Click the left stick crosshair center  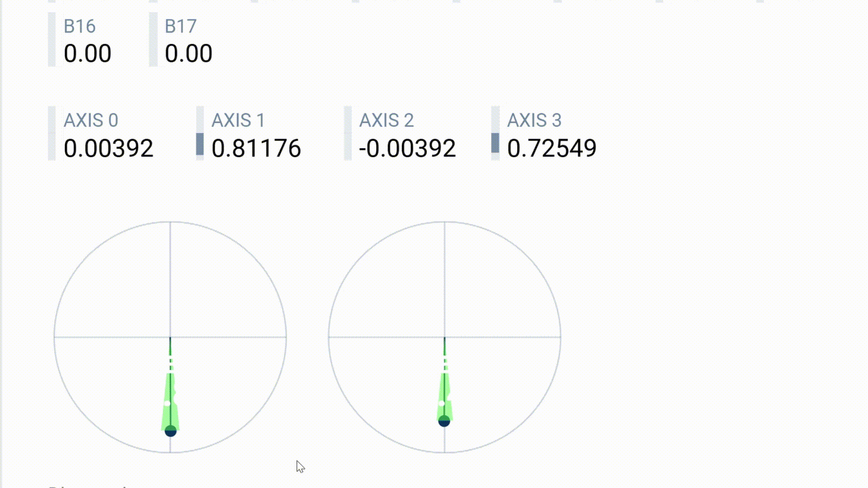click(170, 337)
